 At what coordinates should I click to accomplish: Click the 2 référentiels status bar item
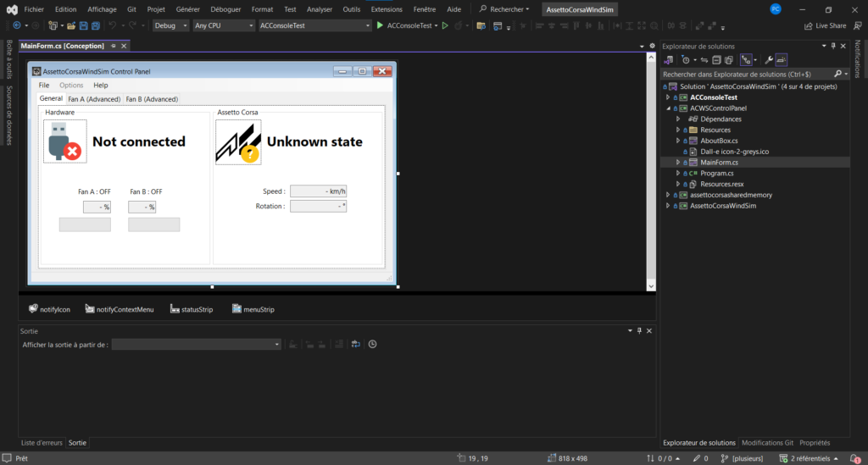point(809,458)
